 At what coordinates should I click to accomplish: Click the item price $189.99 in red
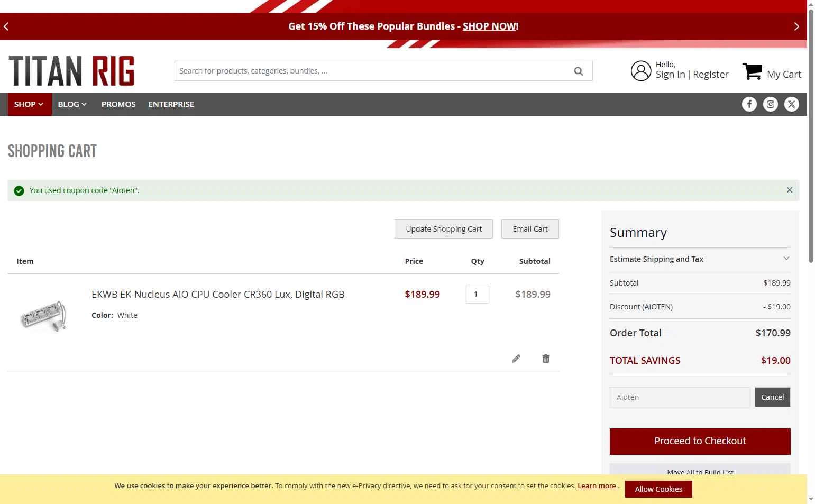click(x=422, y=295)
